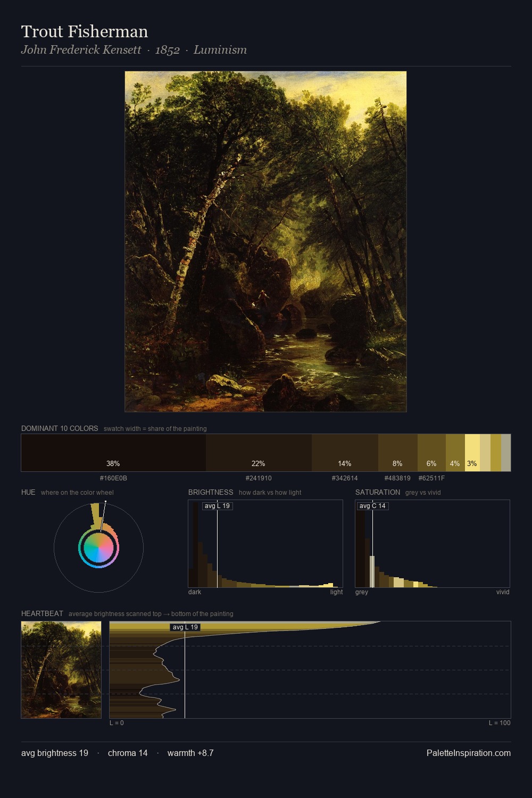Open the large Trout Fisherman painting image
532x798 pixels.
265,242
